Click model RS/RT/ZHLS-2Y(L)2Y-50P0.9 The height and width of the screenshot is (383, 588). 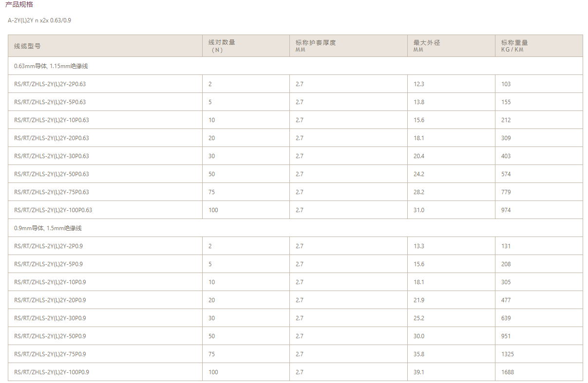tap(50, 336)
